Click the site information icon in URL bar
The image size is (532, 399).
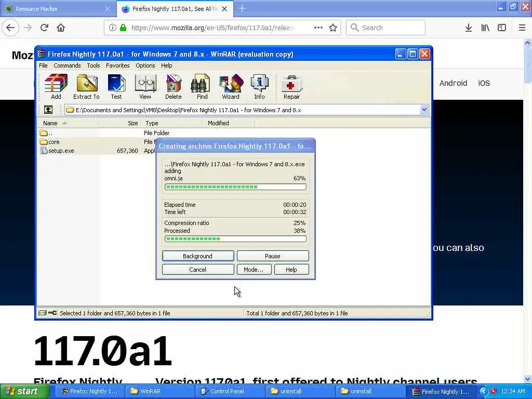point(113,28)
